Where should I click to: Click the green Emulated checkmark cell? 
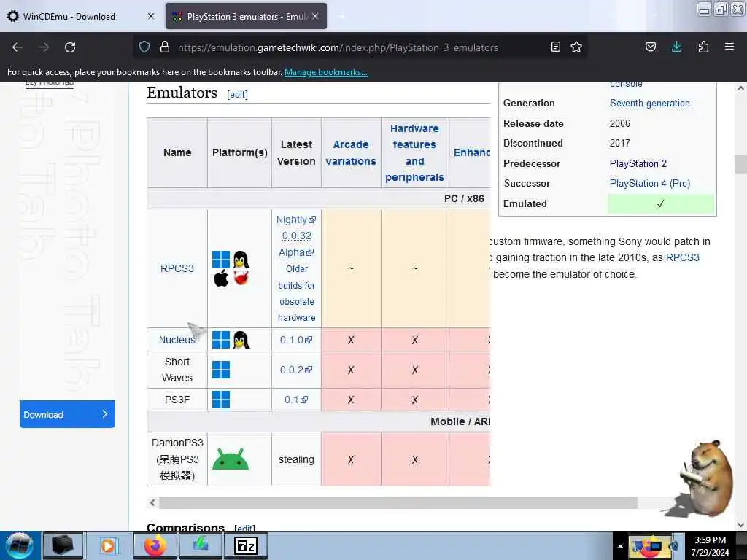point(661,204)
